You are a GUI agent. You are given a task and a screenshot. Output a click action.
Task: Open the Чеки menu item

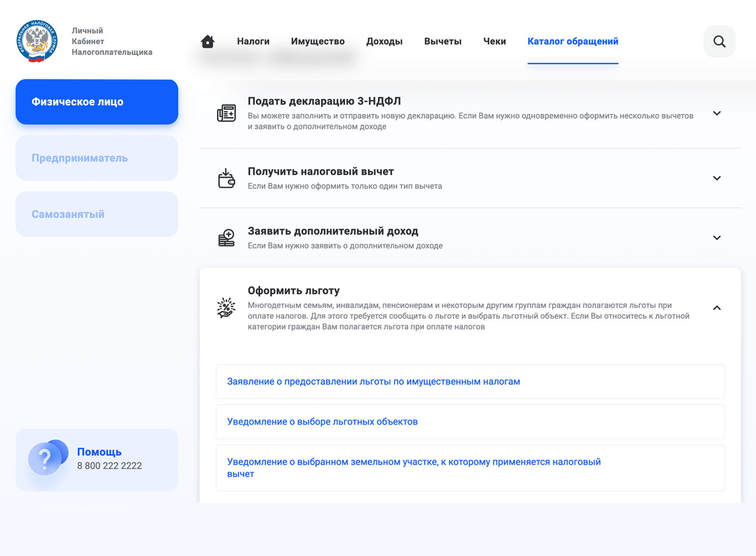pyautogui.click(x=494, y=41)
